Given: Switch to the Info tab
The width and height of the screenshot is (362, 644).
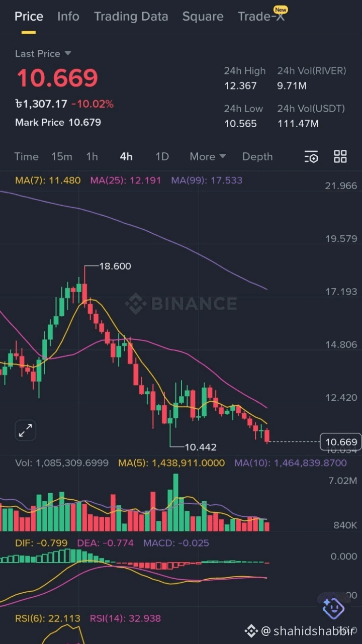Looking at the screenshot, I should (x=68, y=17).
